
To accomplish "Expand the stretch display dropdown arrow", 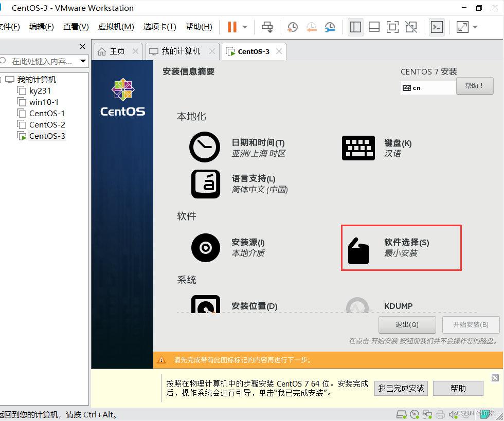I will coord(475,27).
